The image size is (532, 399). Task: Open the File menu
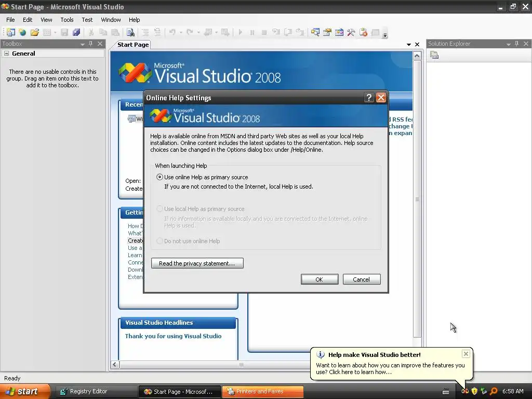(x=10, y=20)
